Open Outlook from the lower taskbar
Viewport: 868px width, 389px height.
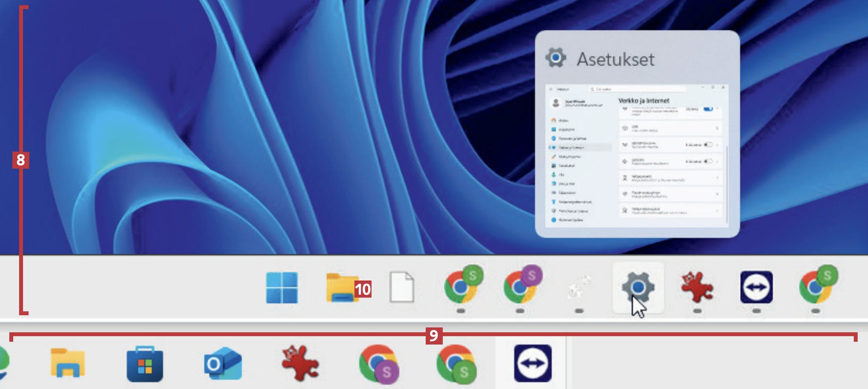click(x=222, y=365)
